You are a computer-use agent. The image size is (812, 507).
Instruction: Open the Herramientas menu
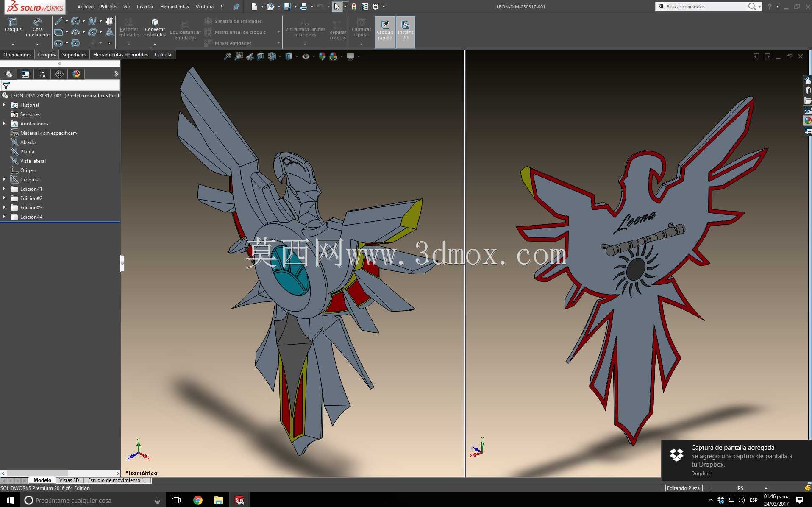175,7
